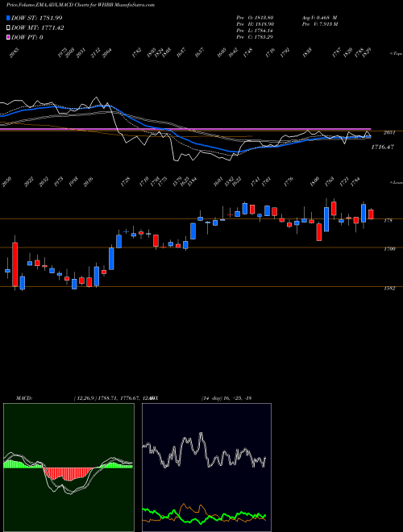Click the '<-Lows' row label
The height and width of the screenshot is (532, 403).
click(396, 182)
